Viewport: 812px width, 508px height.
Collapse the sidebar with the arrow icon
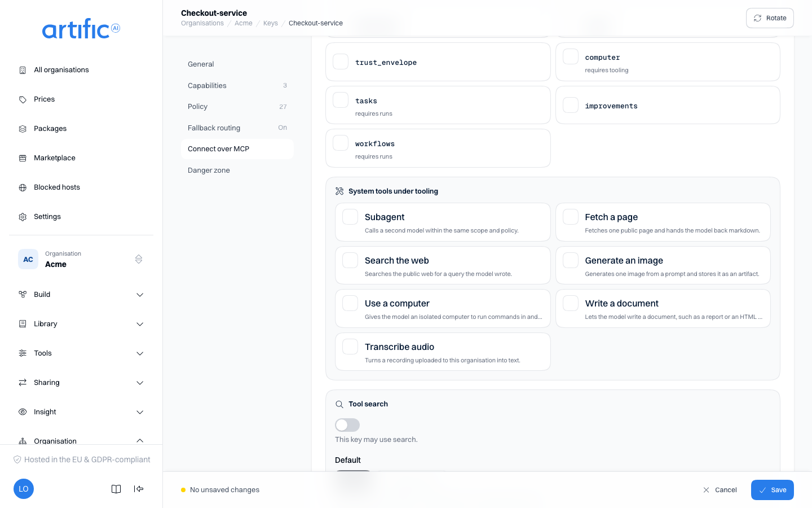pos(139,489)
